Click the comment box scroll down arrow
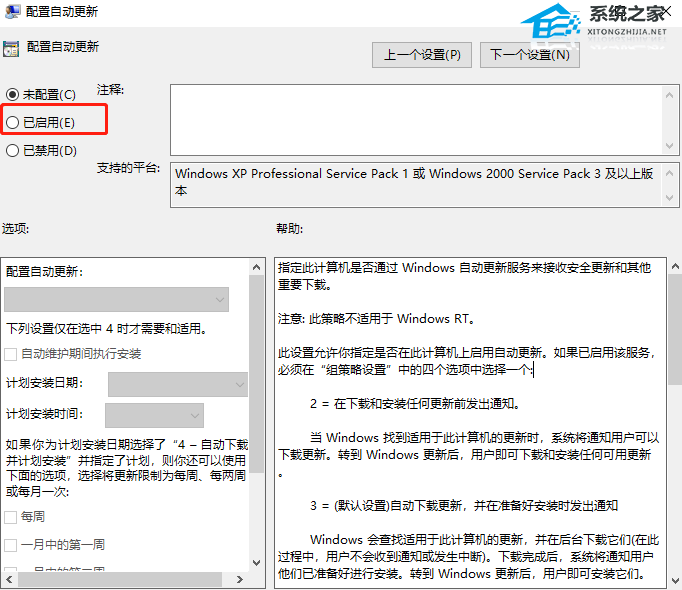This screenshot has width=682, height=590. pos(669,146)
